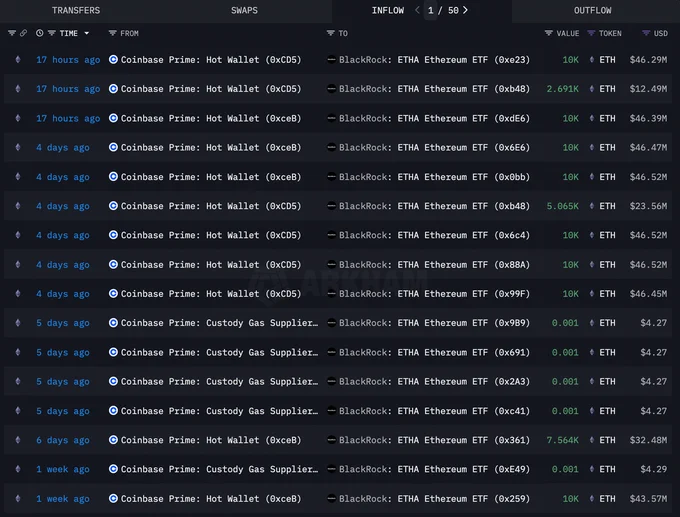Click the 7.564K value cell
Viewport: 680px width, 517px height.
(x=562, y=440)
